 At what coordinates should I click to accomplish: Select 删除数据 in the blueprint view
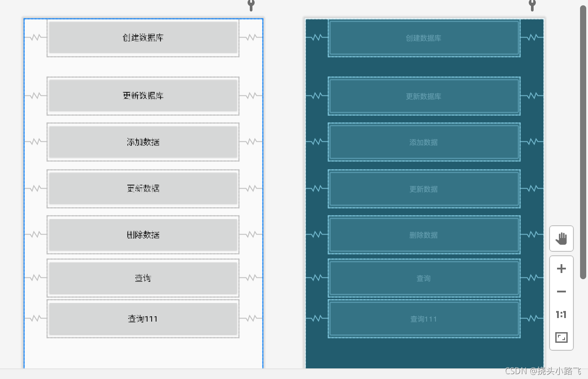pyautogui.click(x=424, y=235)
